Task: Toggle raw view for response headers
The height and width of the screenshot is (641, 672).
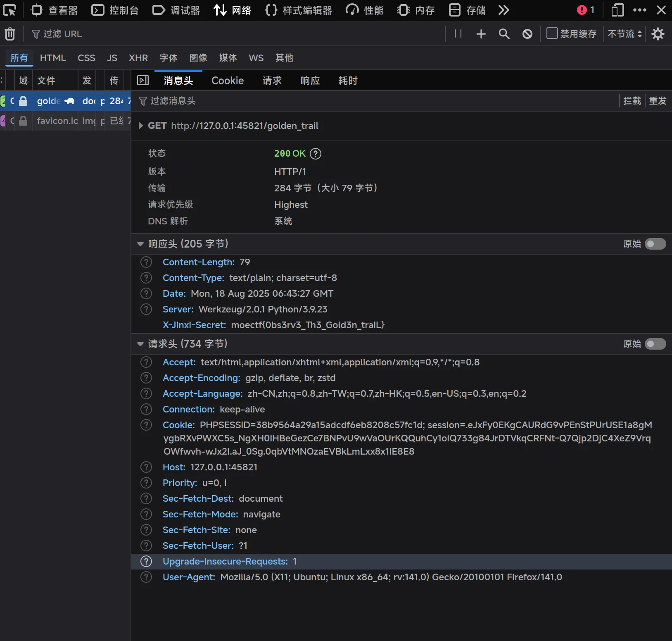Action: click(x=655, y=244)
